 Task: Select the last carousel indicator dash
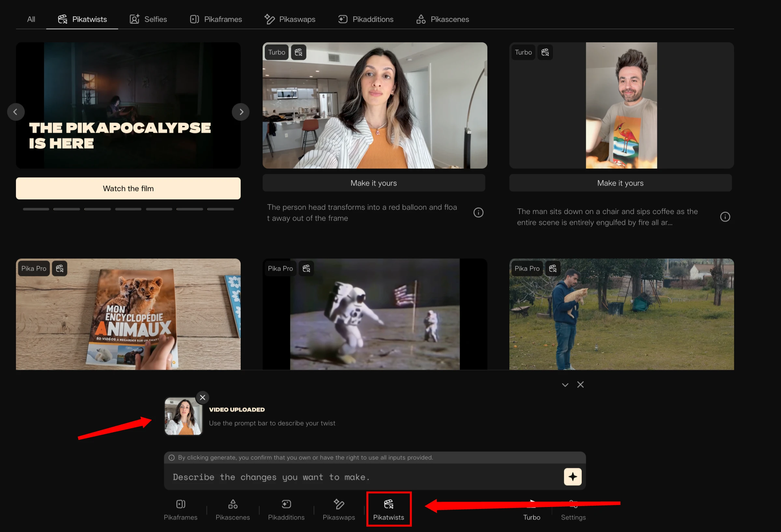click(220, 209)
